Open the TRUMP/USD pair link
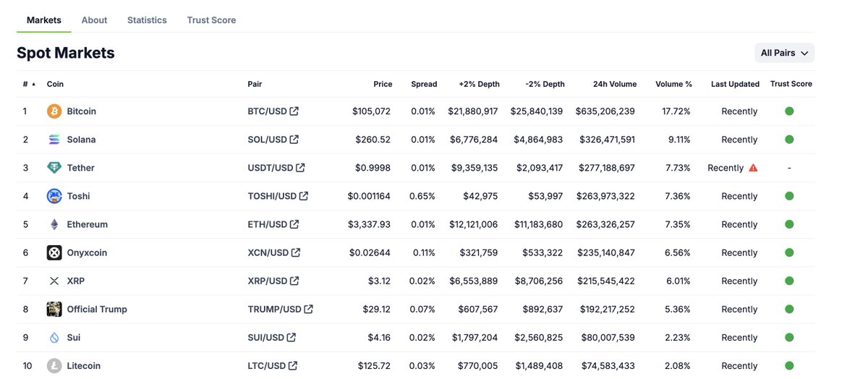Viewport: 868px width, 379px height. point(274,309)
